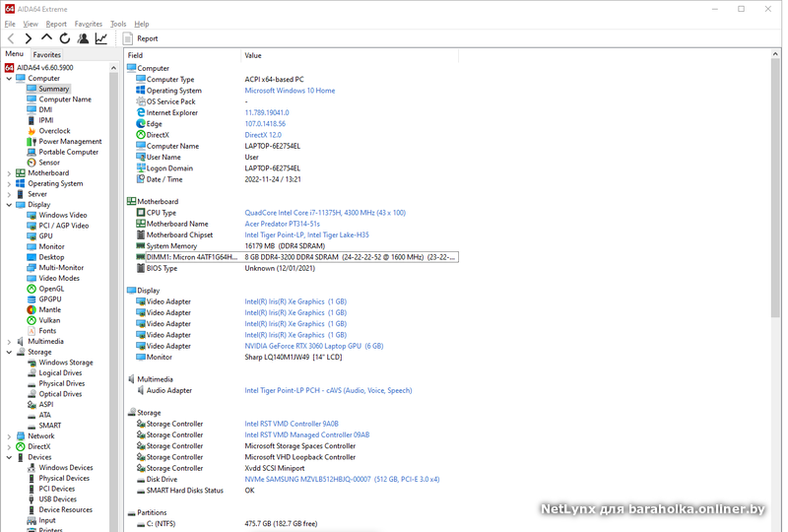This screenshot has width=788, height=532.
Task: Click the IPMI icon
Action: pyautogui.click(x=32, y=120)
